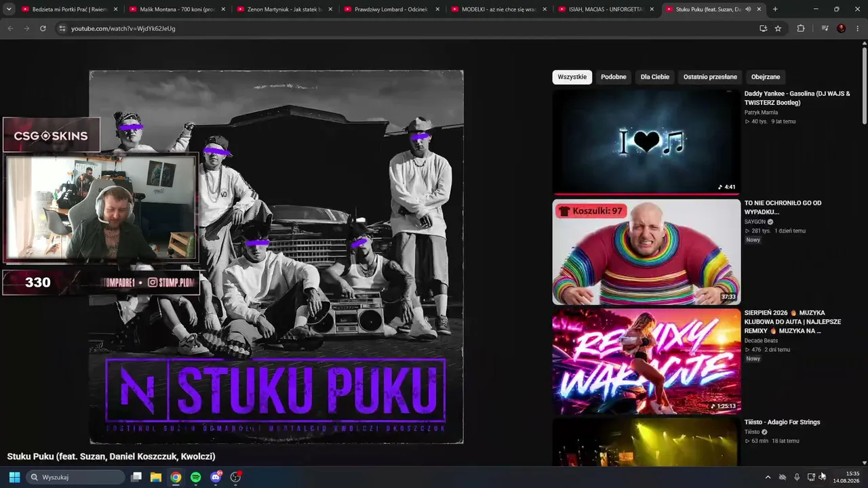Click the microphone icon in system tray
Screen dimensions: 868x488
click(797, 477)
